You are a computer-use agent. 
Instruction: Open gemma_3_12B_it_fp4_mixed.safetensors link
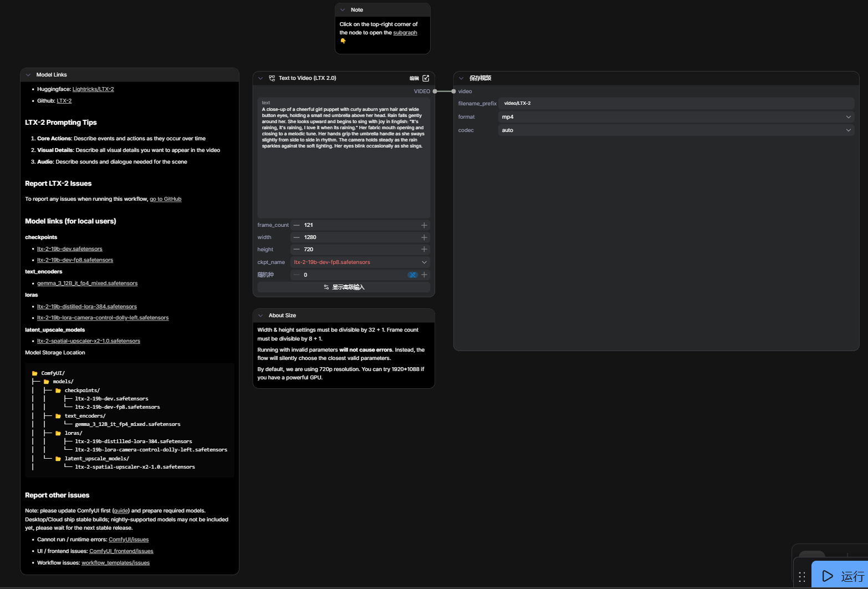(x=88, y=283)
